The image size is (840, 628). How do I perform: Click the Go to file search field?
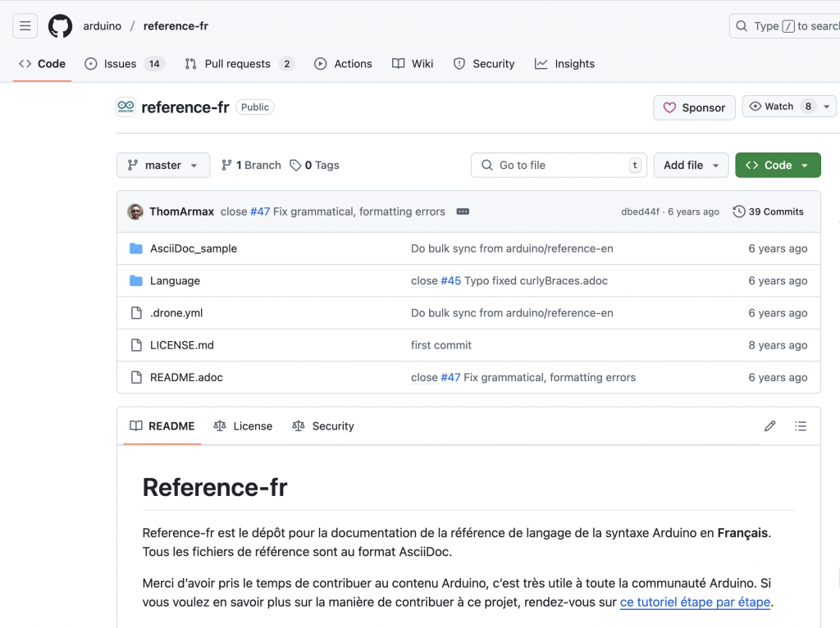point(559,165)
